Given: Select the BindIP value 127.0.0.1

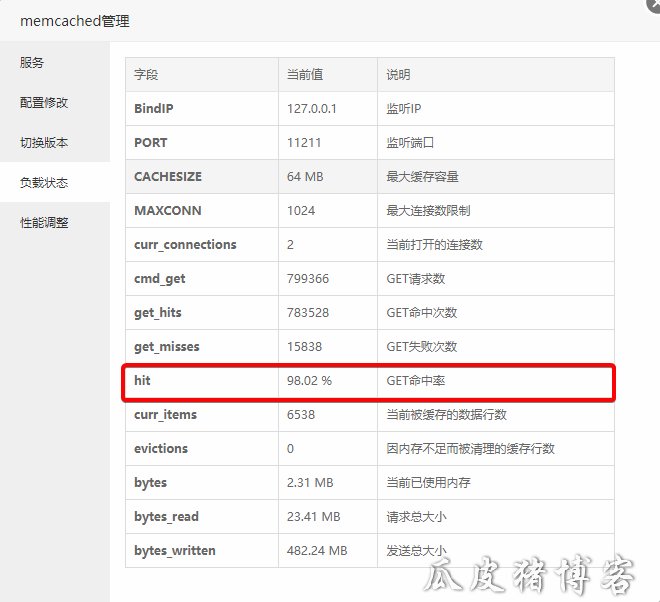Looking at the screenshot, I should pyautogui.click(x=311, y=109).
